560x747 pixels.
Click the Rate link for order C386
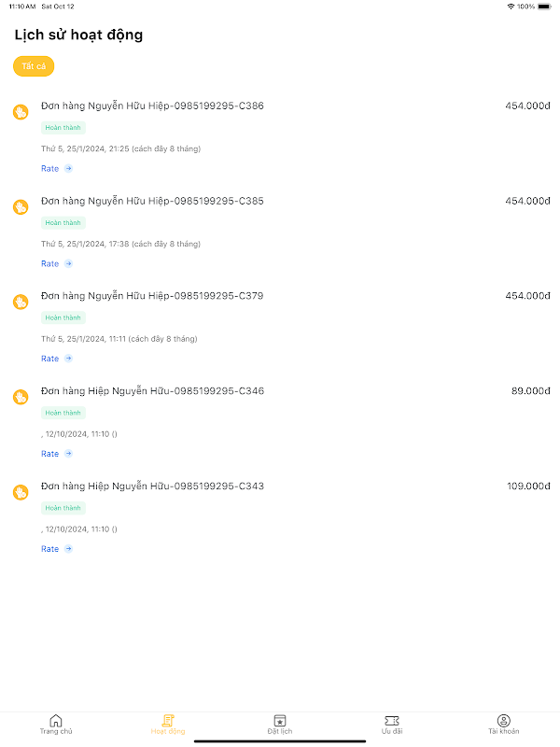50,169
